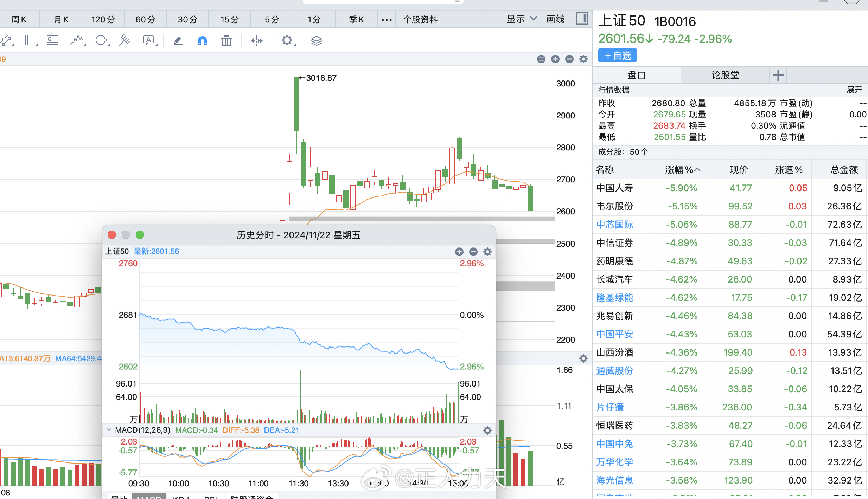The height and width of the screenshot is (499, 868).
Task: Select the 中国人寿 row
Action: tap(730, 188)
